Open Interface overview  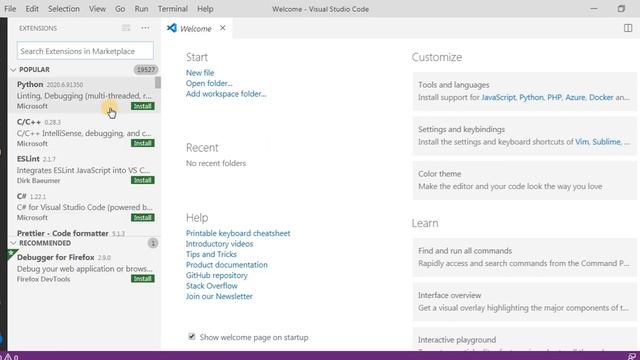(x=524, y=302)
